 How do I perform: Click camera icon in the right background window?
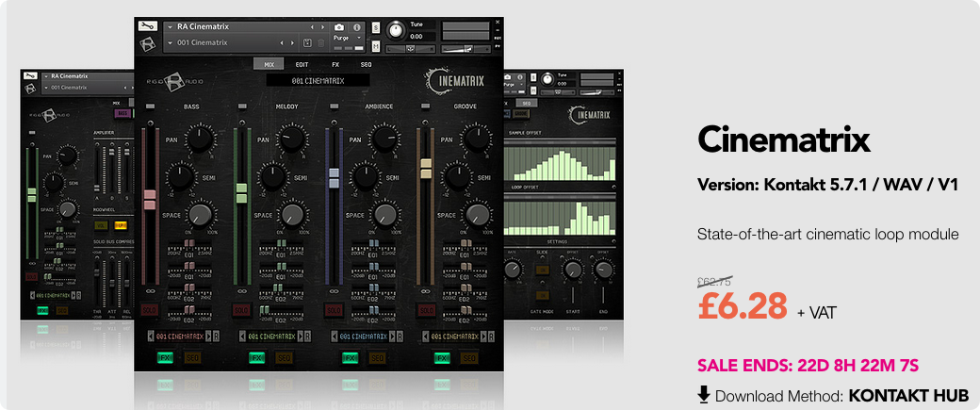click(x=510, y=76)
